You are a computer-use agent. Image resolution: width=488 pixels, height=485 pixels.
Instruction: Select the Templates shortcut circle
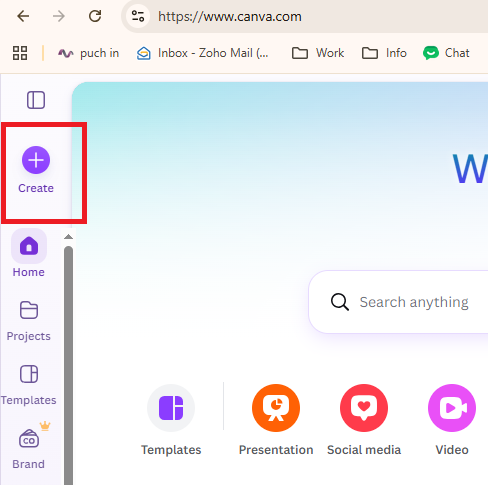coord(171,408)
